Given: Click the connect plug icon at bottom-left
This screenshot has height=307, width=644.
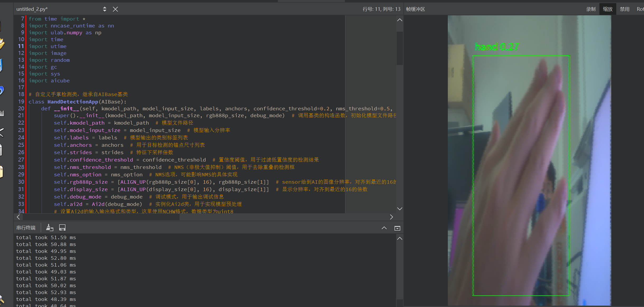Looking at the screenshot, I should [x=2, y=300].
